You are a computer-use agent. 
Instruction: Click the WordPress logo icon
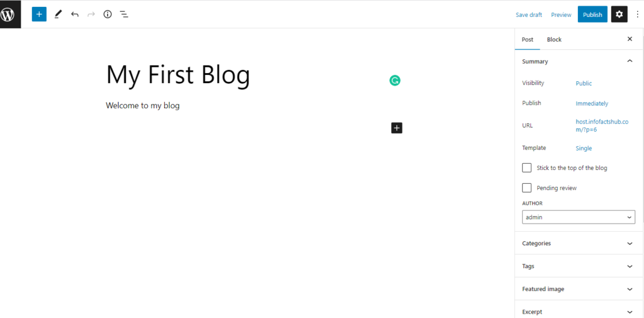point(8,14)
